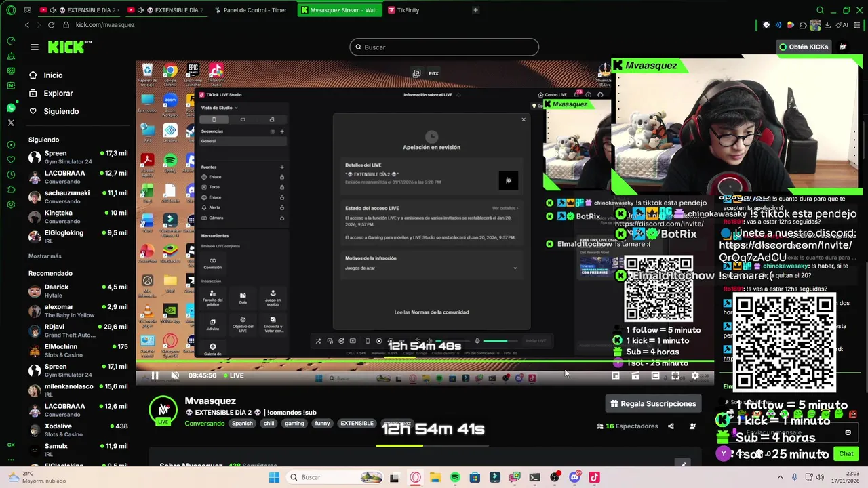Reload the kick.com page
This screenshot has width=868, height=488.
pyautogui.click(x=51, y=25)
